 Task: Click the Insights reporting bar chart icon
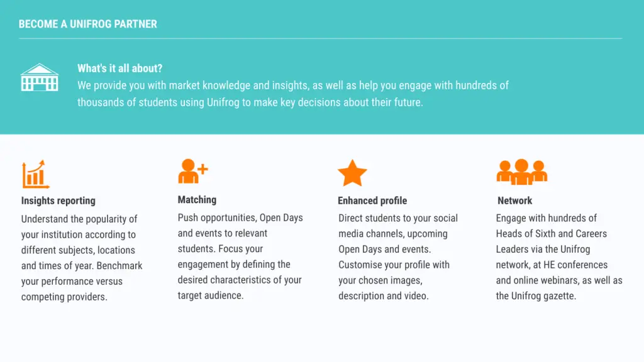tap(35, 174)
